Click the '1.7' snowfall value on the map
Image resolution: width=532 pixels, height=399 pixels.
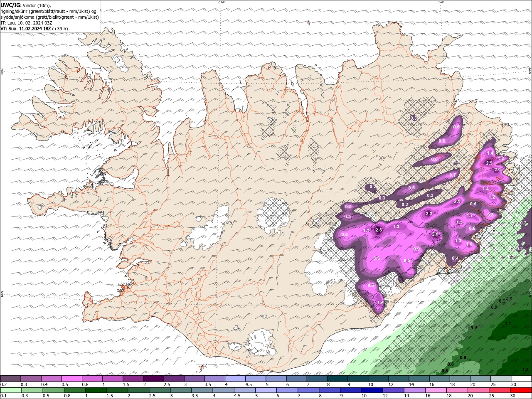point(470,215)
